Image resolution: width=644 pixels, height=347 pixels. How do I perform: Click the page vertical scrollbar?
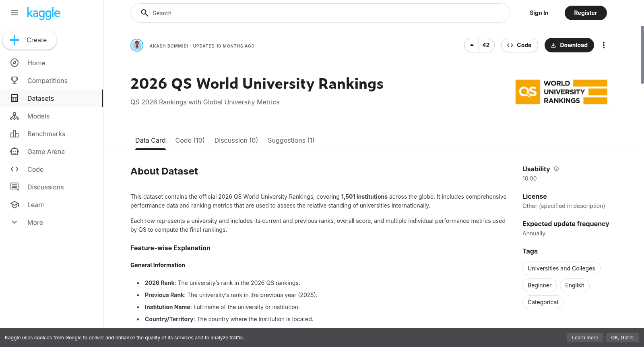tap(642, 55)
